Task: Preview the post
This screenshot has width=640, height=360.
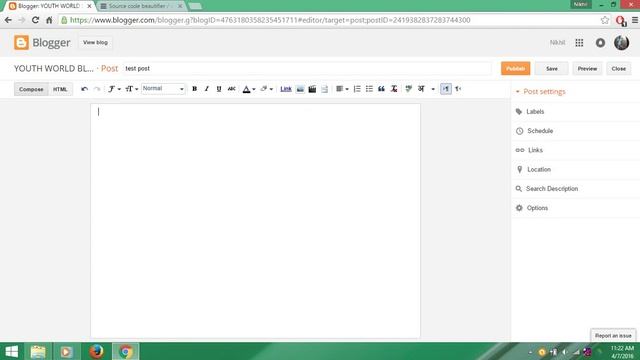Action: (587, 69)
